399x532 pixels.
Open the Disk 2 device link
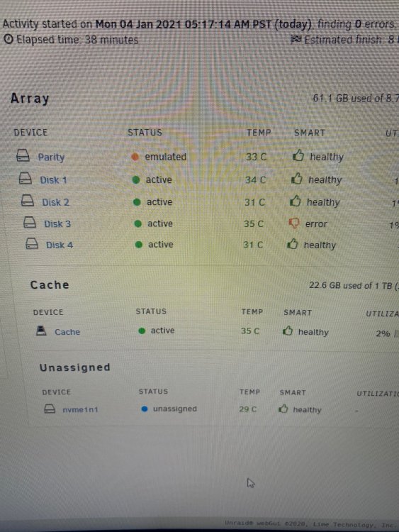point(55,202)
